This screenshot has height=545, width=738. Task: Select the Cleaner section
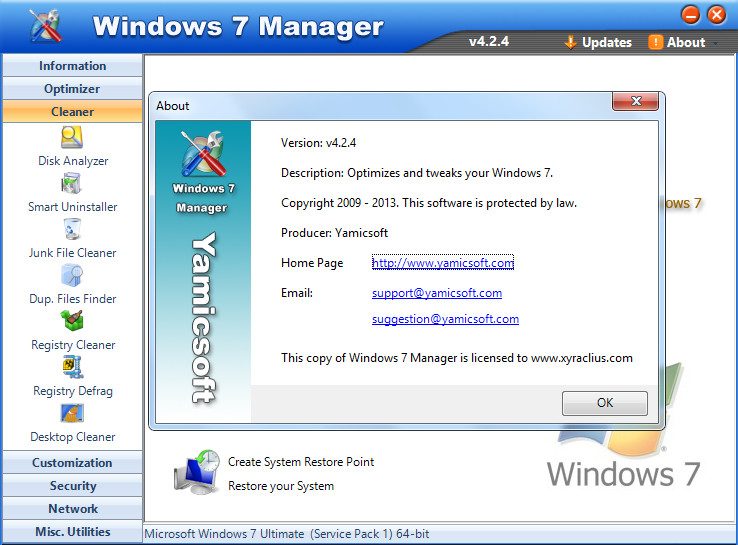[72, 112]
